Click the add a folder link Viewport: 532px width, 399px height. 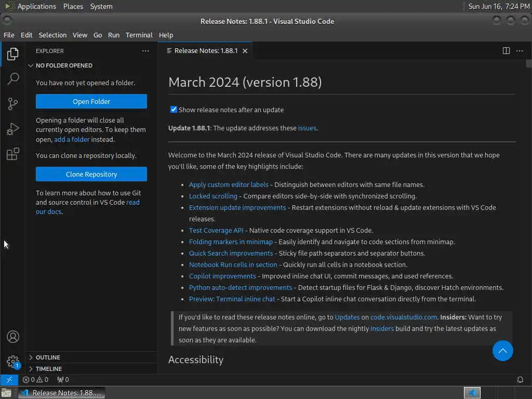point(72,139)
